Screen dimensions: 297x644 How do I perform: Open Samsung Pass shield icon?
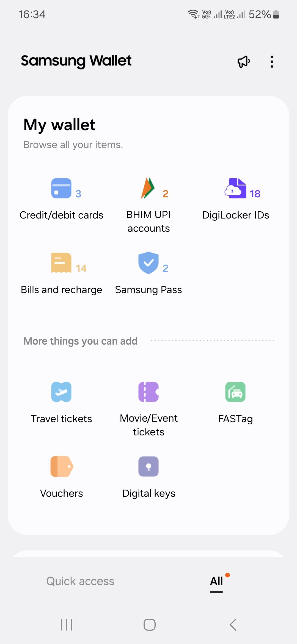(148, 263)
